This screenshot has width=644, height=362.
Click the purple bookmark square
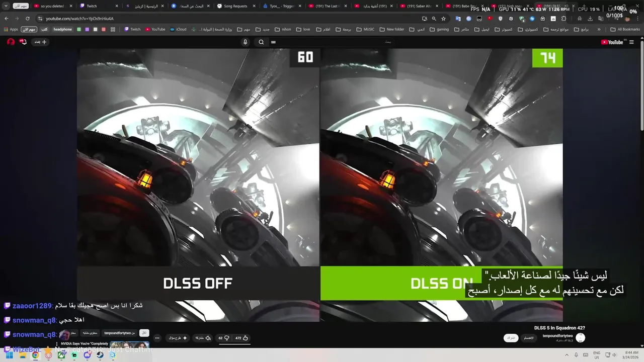coord(88,29)
